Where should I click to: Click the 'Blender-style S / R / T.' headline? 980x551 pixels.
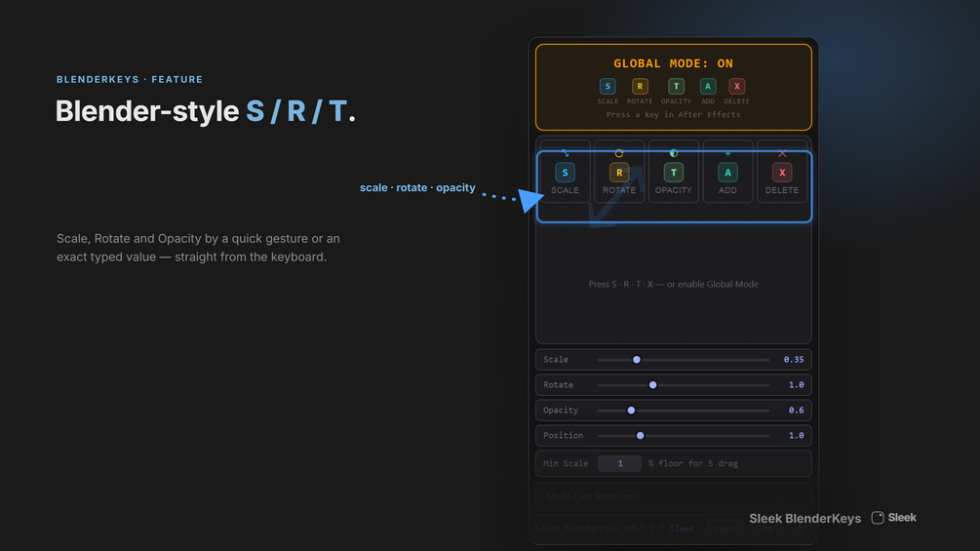click(206, 111)
